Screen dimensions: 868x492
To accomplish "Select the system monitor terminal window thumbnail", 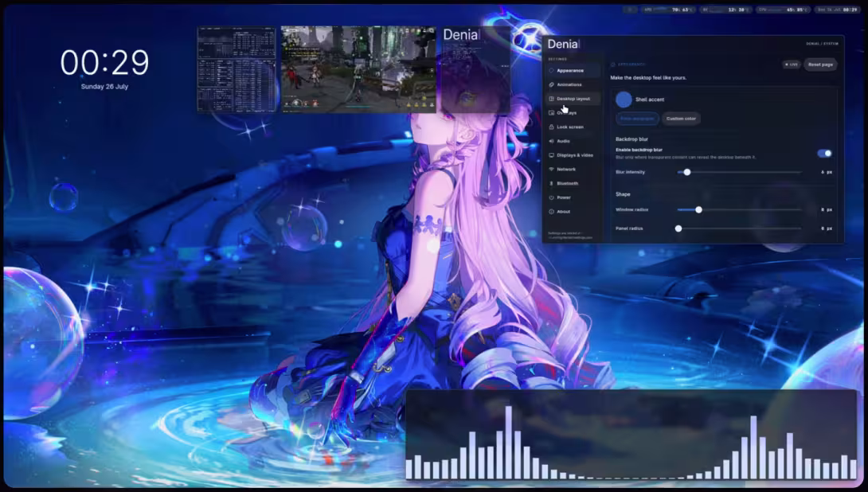I will coord(237,70).
